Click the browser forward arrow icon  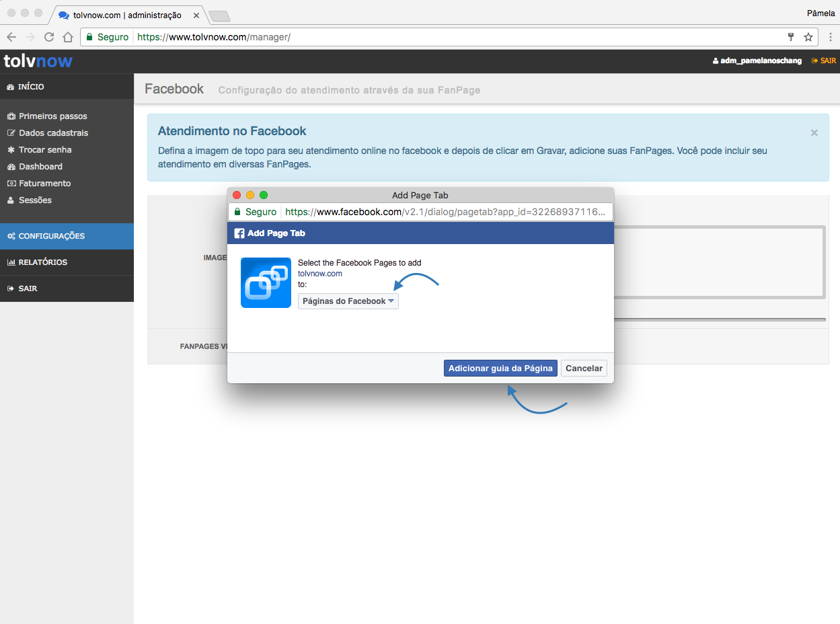click(30, 37)
